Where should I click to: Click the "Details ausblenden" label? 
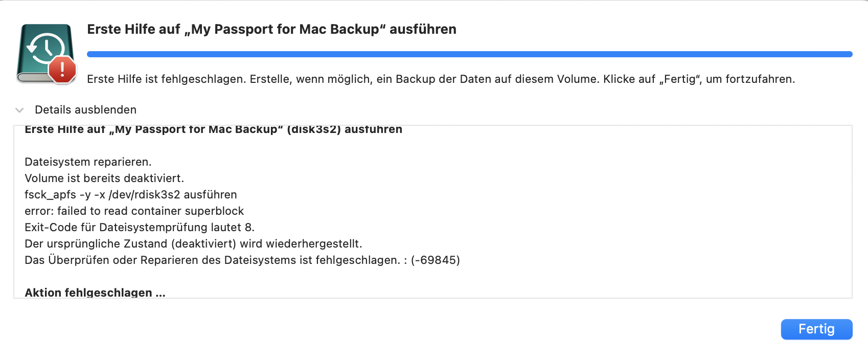click(85, 110)
